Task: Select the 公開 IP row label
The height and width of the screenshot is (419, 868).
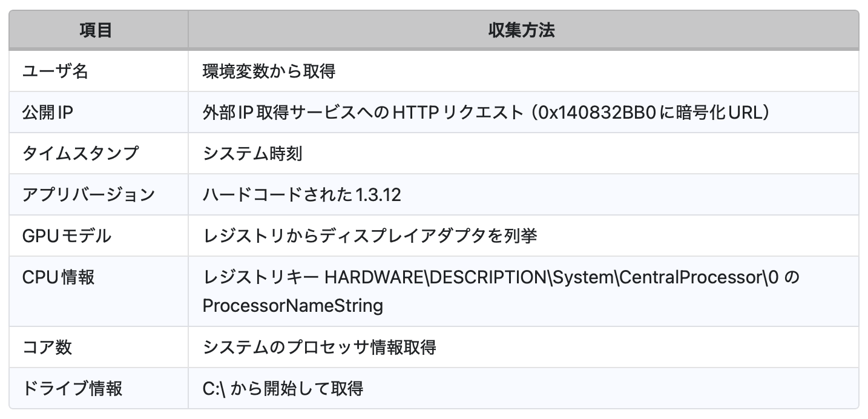Action: tap(48, 113)
